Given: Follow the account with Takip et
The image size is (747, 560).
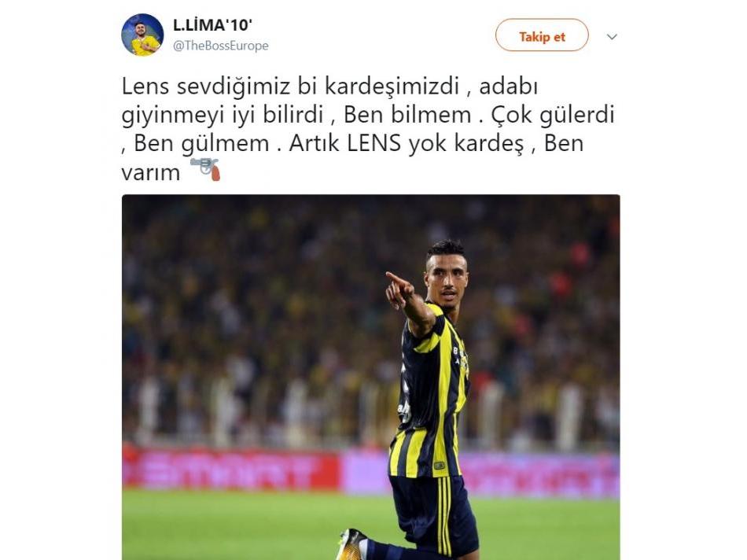Looking at the screenshot, I should (x=542, y=35).
